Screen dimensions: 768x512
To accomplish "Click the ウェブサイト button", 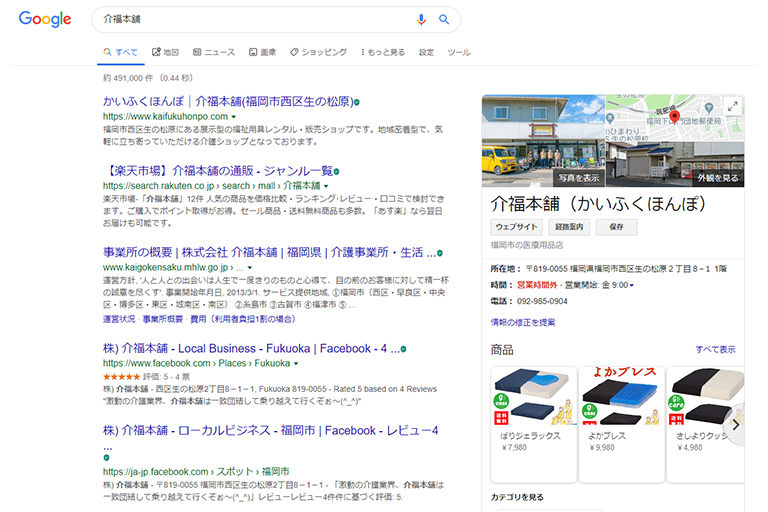I will pos(517,227).
